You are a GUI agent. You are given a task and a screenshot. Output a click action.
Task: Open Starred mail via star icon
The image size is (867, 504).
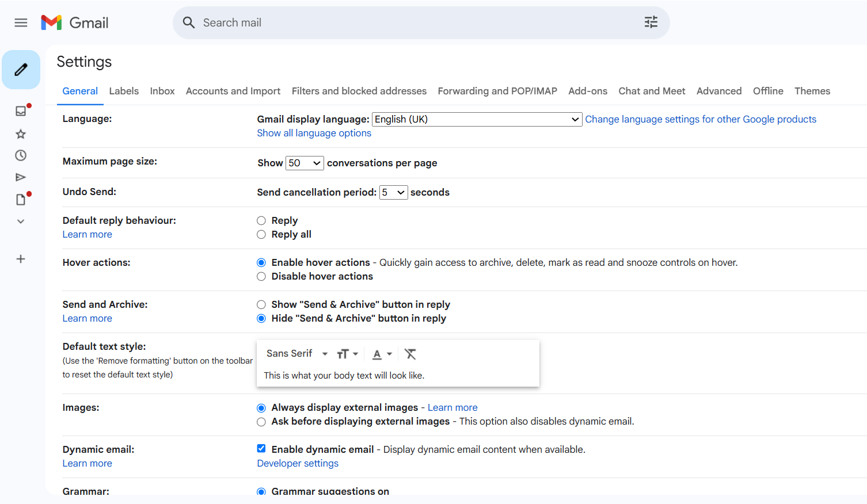[21, 134]
